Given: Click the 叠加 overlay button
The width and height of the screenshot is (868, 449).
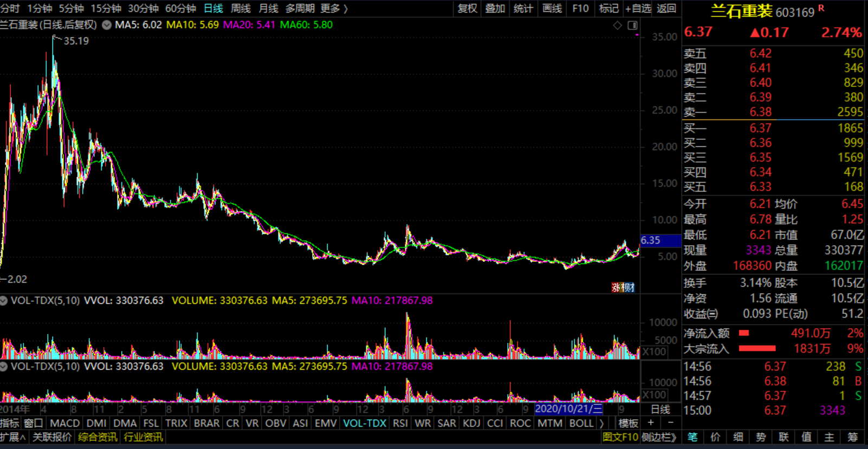Looking at the screenshot, I should (x=495, y=9).
